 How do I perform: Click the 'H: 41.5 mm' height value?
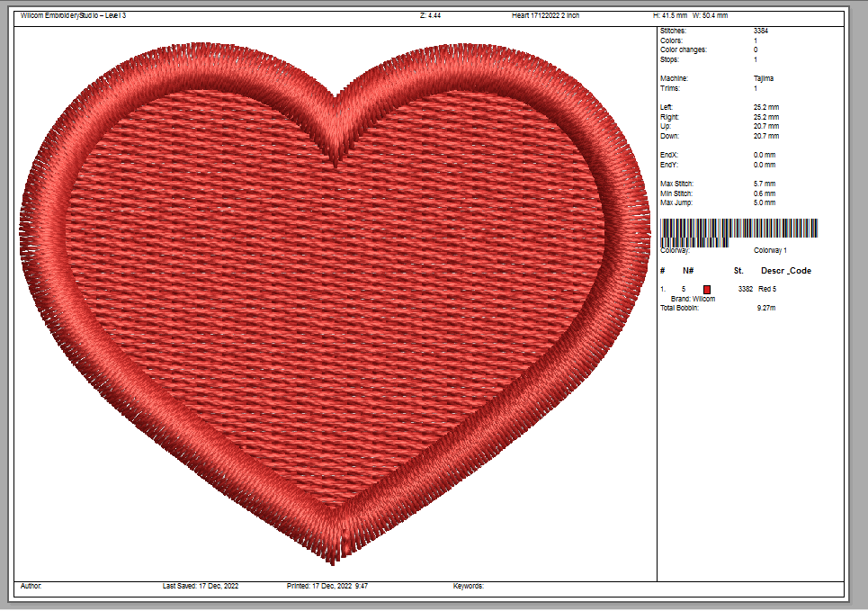point(670,15)
